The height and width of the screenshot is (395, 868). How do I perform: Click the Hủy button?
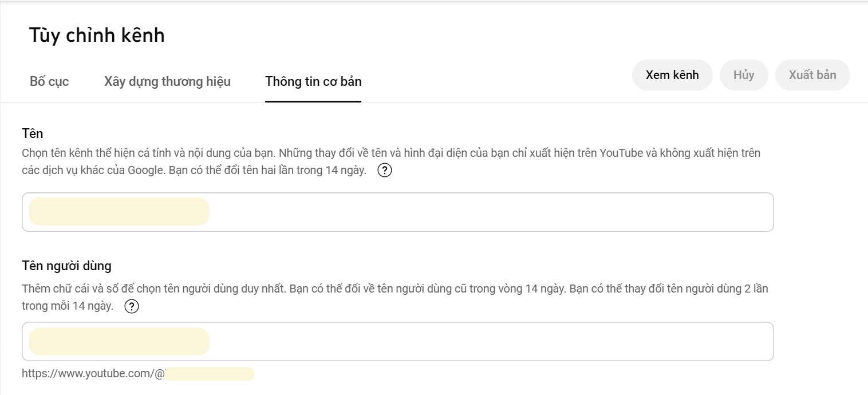pyautogui.click(x=744, y=75)
